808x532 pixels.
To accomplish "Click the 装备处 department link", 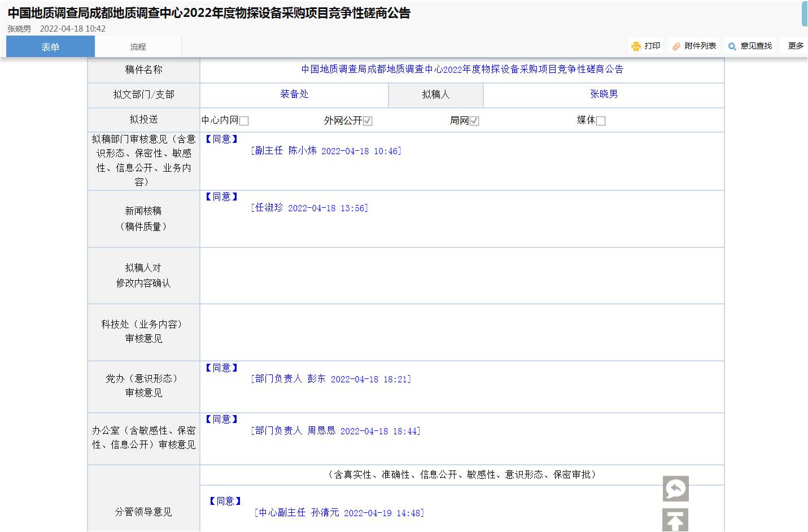I will coord(294,94).
